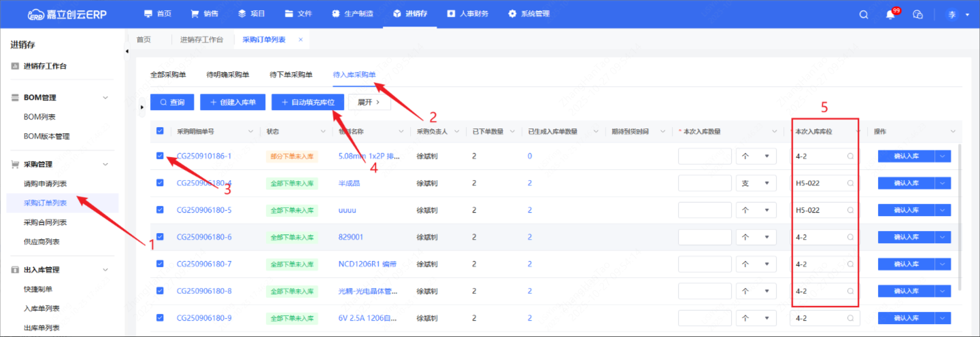
Task: Open 确认入库 dropdown arrow for uuuu row
Action: 943,210
